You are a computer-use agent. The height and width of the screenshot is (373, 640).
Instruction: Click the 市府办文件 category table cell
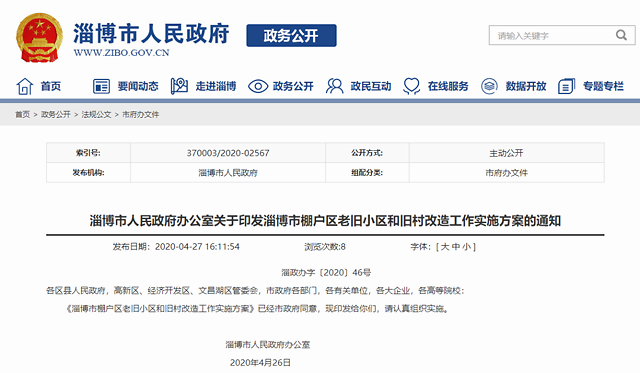pyautogui.click(x=506, y=173)
